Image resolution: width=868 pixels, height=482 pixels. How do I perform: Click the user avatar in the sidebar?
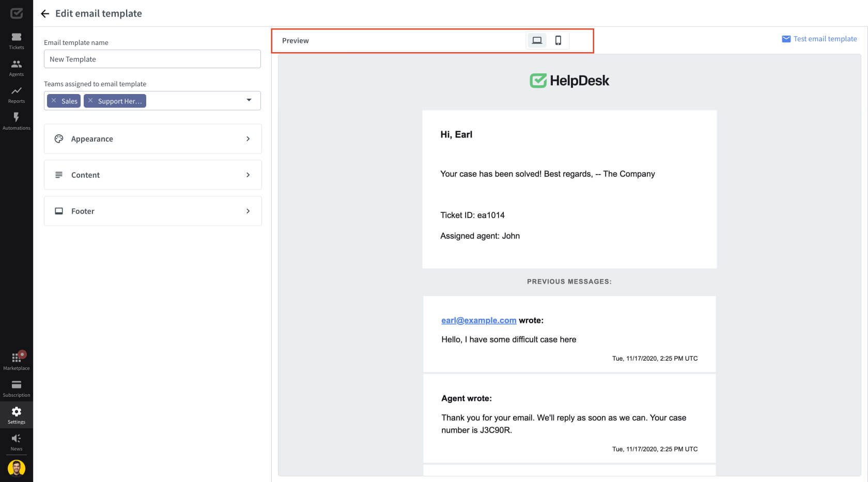[x=17, y=468]
